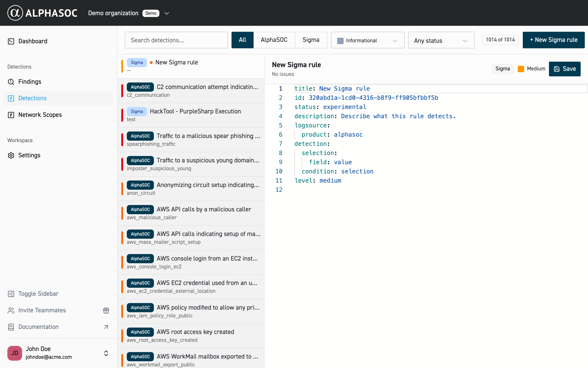
Task: Open AWS EC2 credential used detection
Action: 191,287
